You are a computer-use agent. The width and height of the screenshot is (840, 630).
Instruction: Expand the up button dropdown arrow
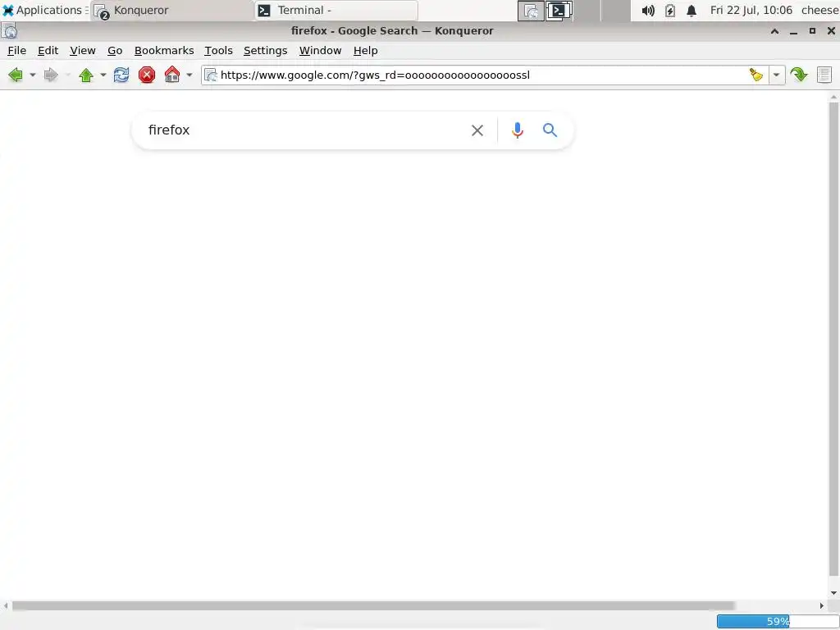click(x=103, y=75)
